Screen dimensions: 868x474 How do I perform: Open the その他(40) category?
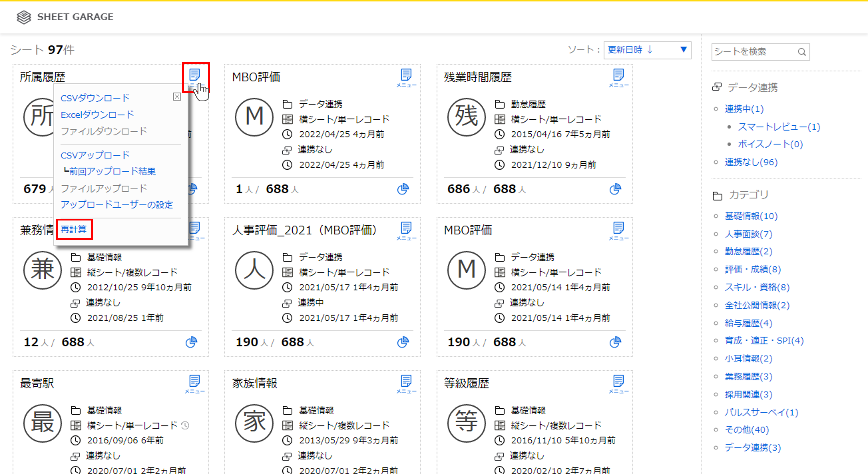pos(747,430)
